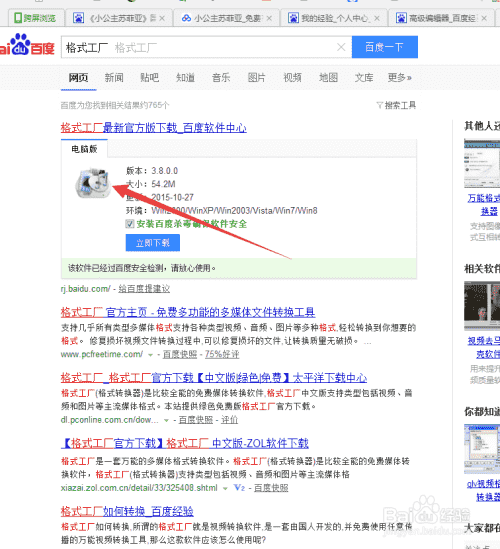500x549 pixels.
Task: Select the 电脑版 tab in software card
Action: coord(84,149)
